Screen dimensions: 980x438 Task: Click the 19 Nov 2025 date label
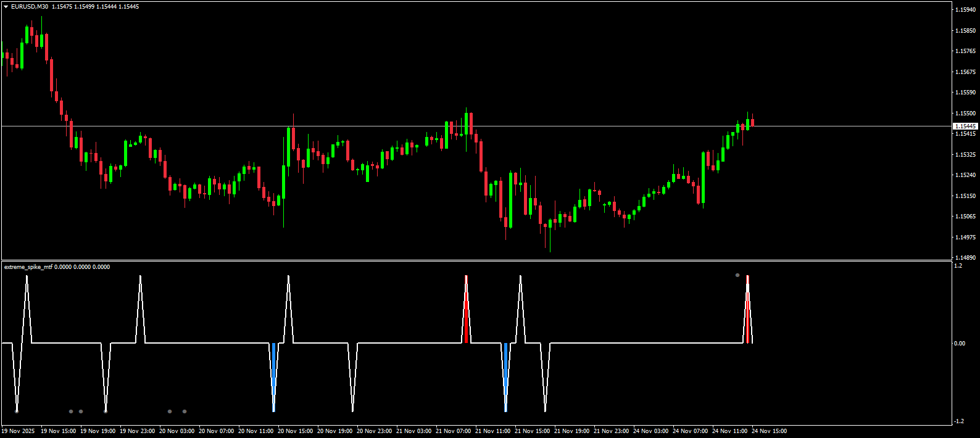coord(19,431)
